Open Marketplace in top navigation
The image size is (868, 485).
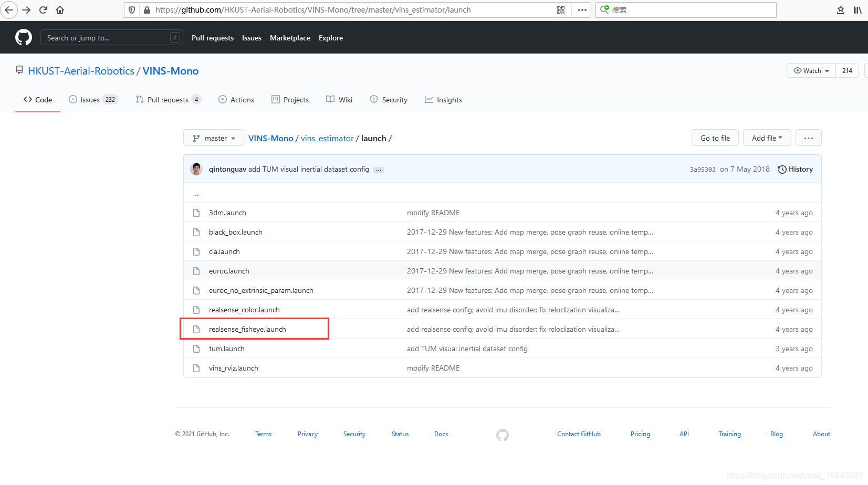coord(290,38)
